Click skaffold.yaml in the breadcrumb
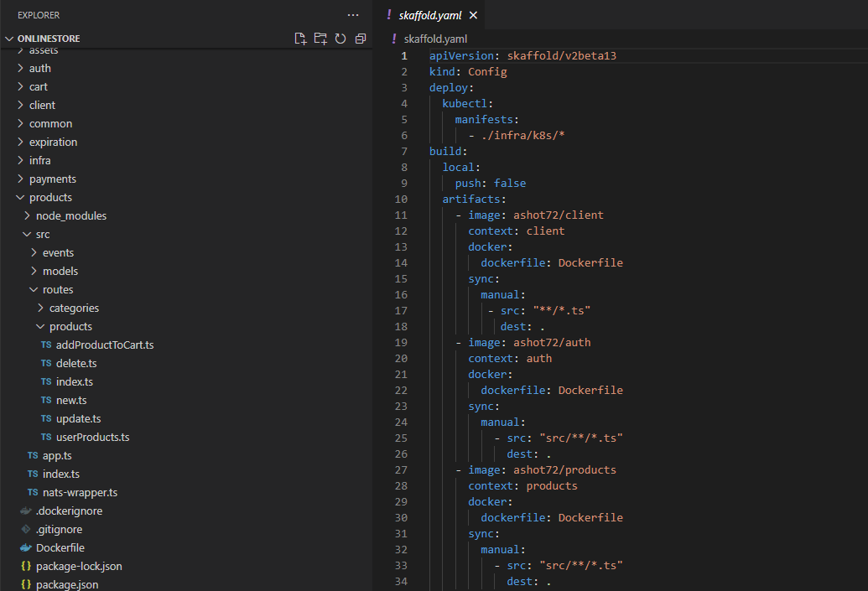The width and height of the screenshot is (868, 591). 435,39
